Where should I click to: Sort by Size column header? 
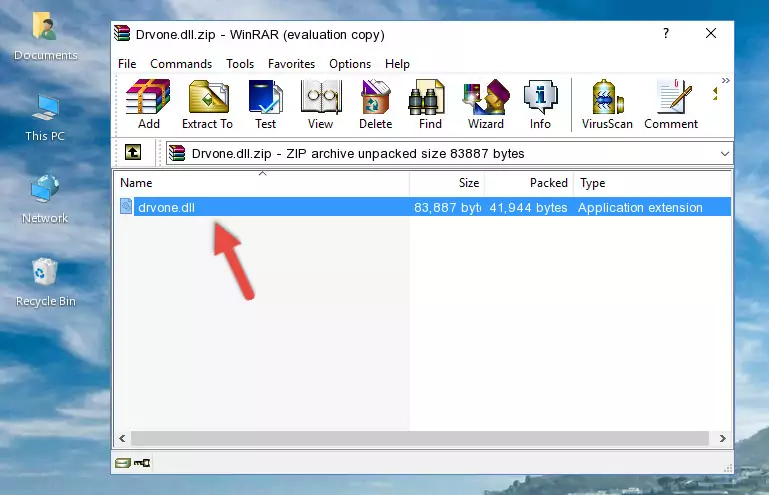(447, 183)
